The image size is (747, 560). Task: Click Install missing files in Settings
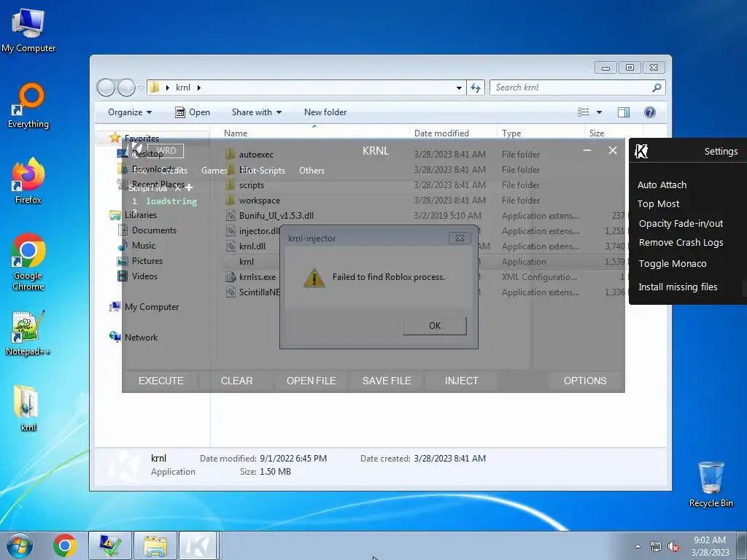tap(678, 287)
